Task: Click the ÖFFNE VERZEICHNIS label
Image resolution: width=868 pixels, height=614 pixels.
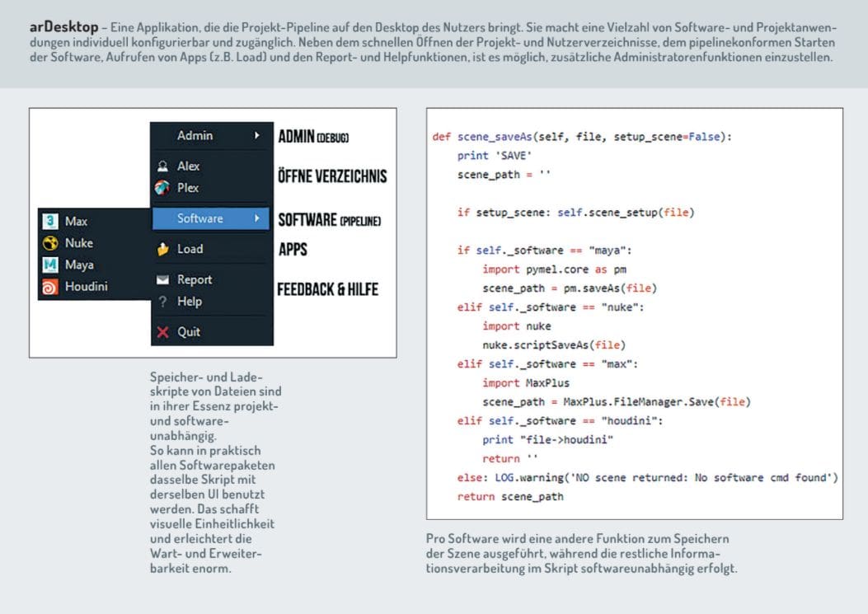Action: point(332,176)
